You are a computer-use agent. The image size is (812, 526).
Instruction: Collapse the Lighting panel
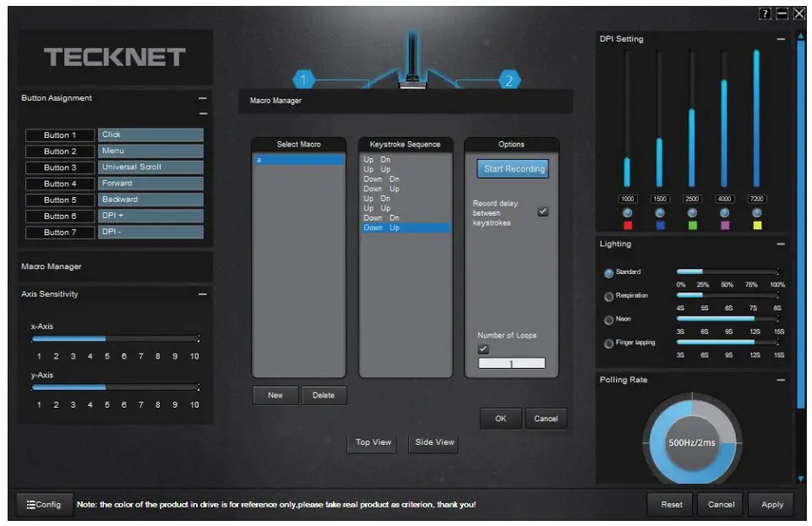781,244
